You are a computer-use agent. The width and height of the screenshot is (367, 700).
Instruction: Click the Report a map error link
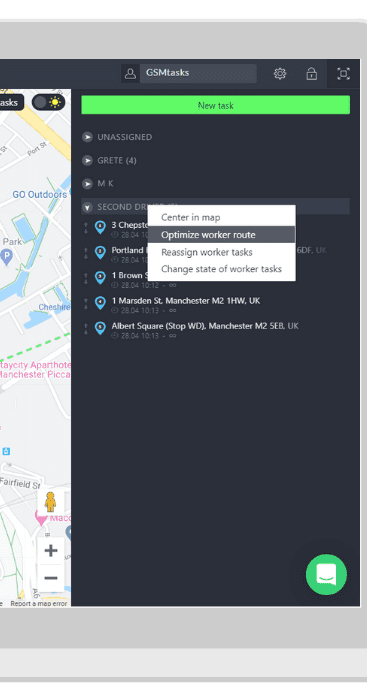pos(39,604)
